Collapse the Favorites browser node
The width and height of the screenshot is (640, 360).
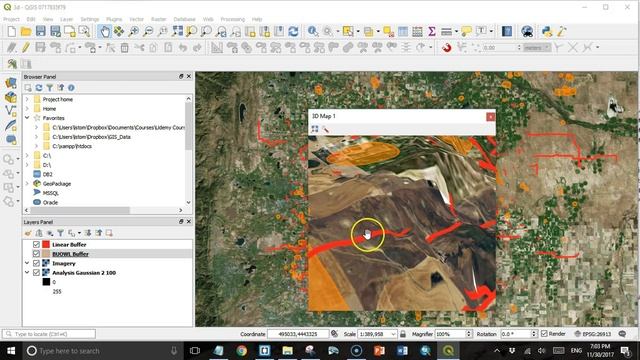pyautogui.click(x=27, y=118)
